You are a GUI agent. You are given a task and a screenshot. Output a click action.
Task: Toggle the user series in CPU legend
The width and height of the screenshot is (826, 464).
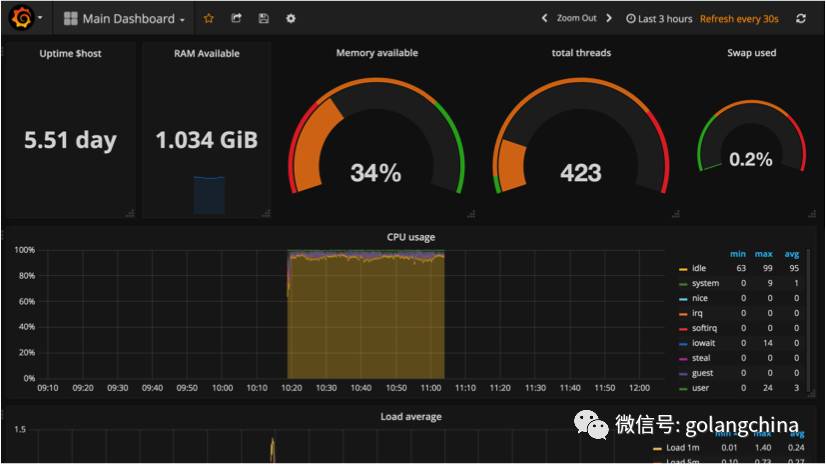(x=700, y=388)
